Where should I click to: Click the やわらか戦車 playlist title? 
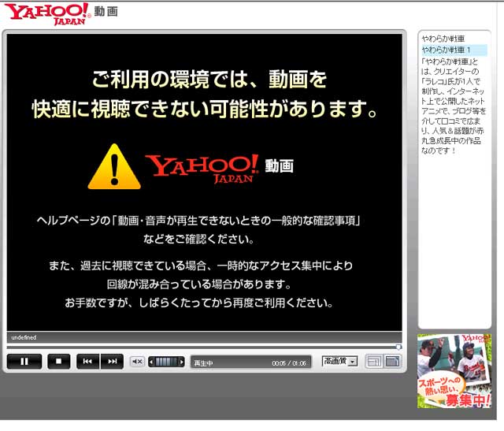point(443,39)
